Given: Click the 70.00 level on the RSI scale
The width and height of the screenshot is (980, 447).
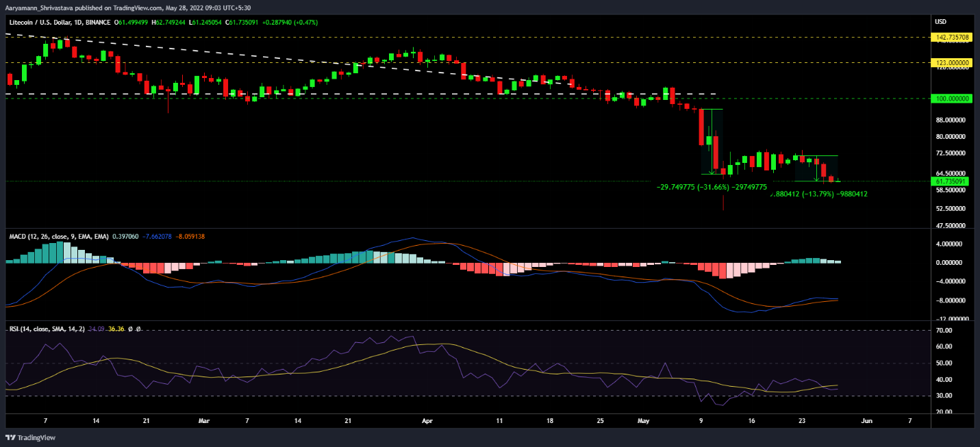Looking at the screenshot, I should [x=944, y=330].
